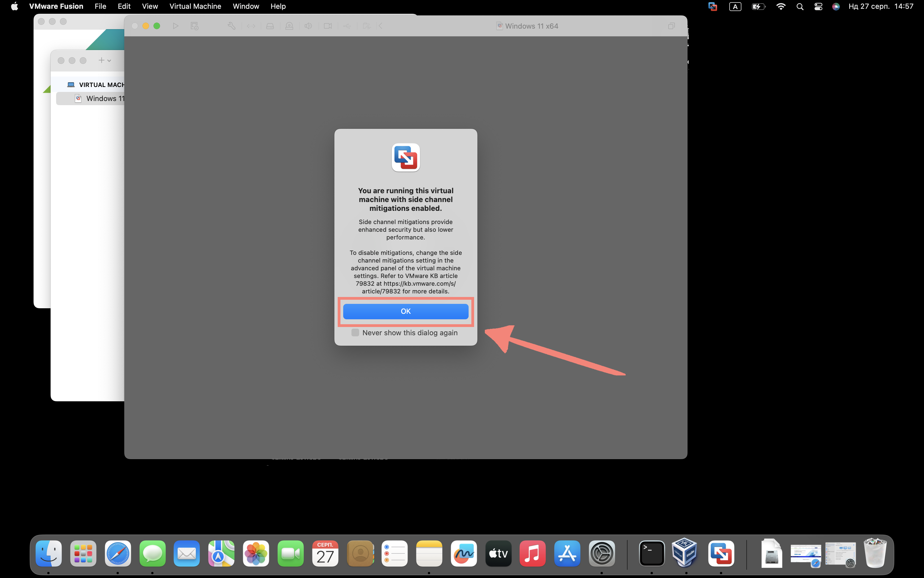Click the sound card speaker icon
The image size is (924, 578).
(x=309, y=26)
